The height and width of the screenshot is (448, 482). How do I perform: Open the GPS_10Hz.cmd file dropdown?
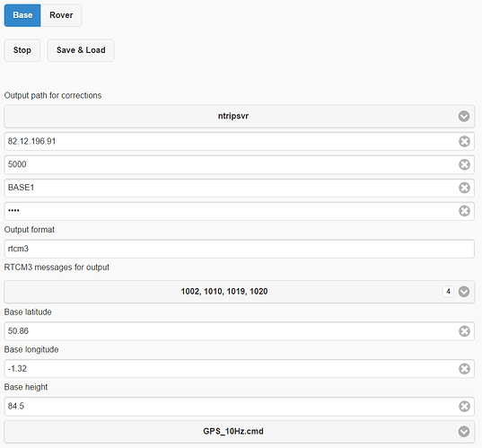(x=239, y=432)
